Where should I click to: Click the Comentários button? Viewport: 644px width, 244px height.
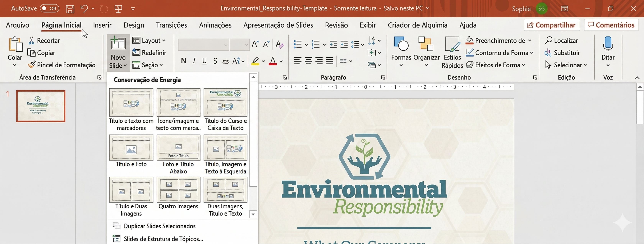click(611, 25)
